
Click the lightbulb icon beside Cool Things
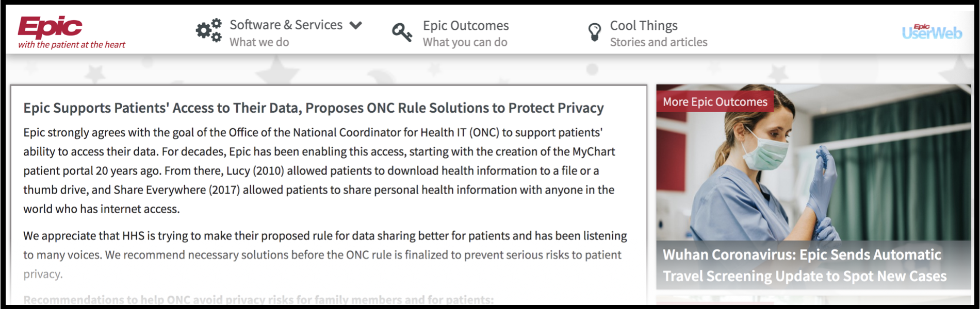[595, 32]
